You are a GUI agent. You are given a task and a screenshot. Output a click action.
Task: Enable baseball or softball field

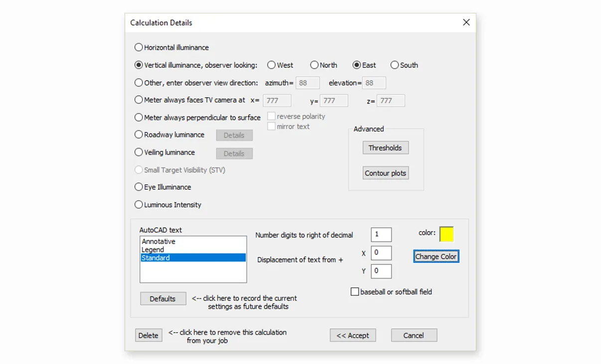coord(355,292)
